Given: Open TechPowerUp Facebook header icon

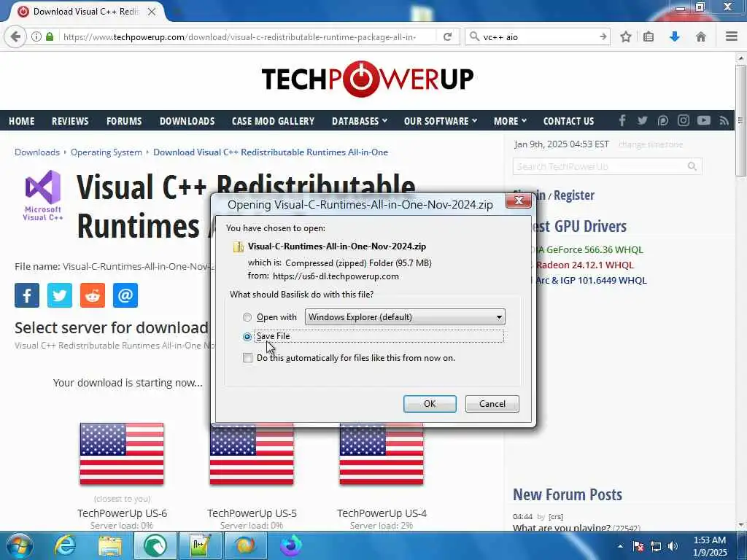Looking at the screenshot, I should coord(622,121).
